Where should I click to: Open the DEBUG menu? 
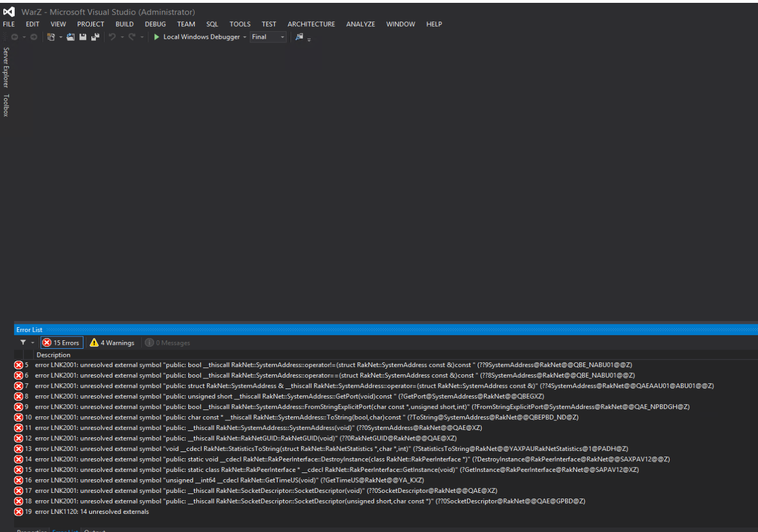tap(155, 24)
